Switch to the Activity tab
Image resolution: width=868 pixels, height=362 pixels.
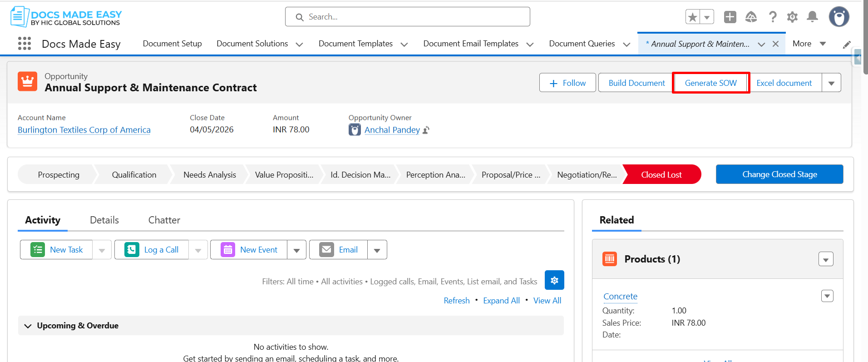point(43,220)
